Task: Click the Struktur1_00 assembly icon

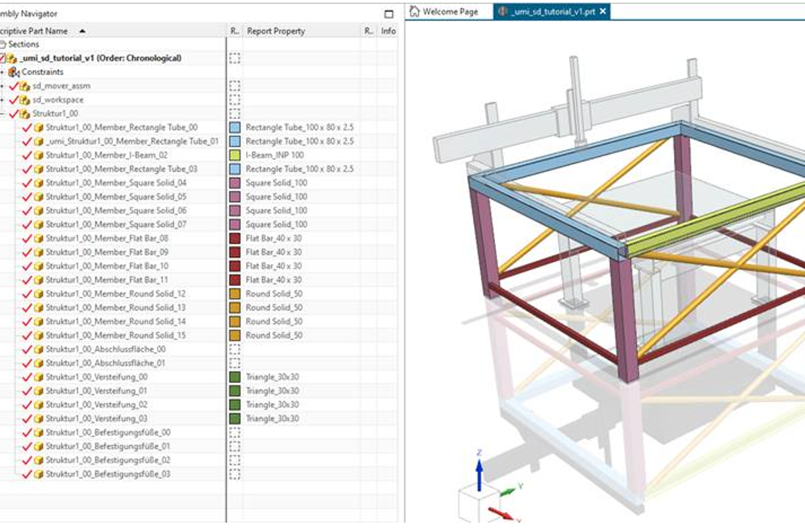Action: click(25, 114)
